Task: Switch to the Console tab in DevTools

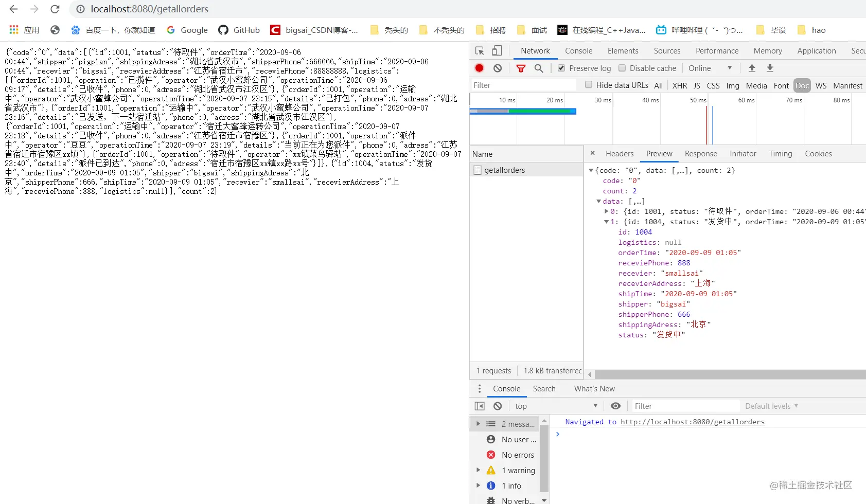Action: pyautogui.click(x=578, y=50)
